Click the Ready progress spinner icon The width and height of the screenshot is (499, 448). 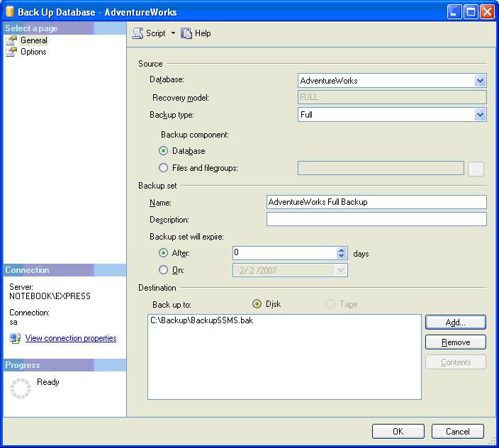(21, 388)
